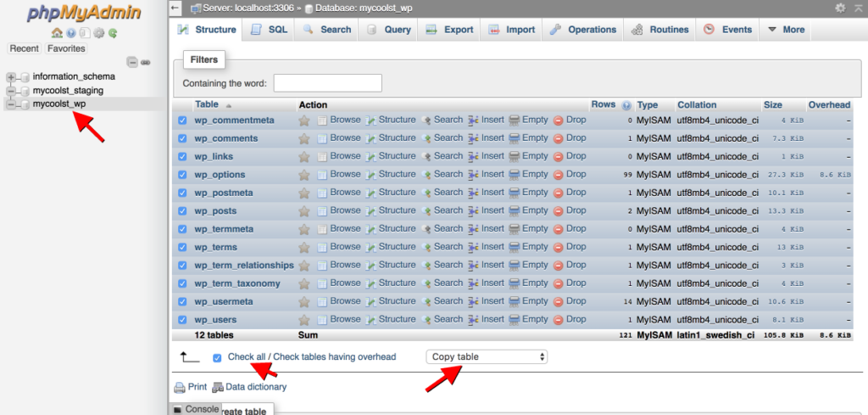Toggle the wp_options checkbox
Image resolution: width=868 pixels, height=415 pixels.
(x=182, y=175)
